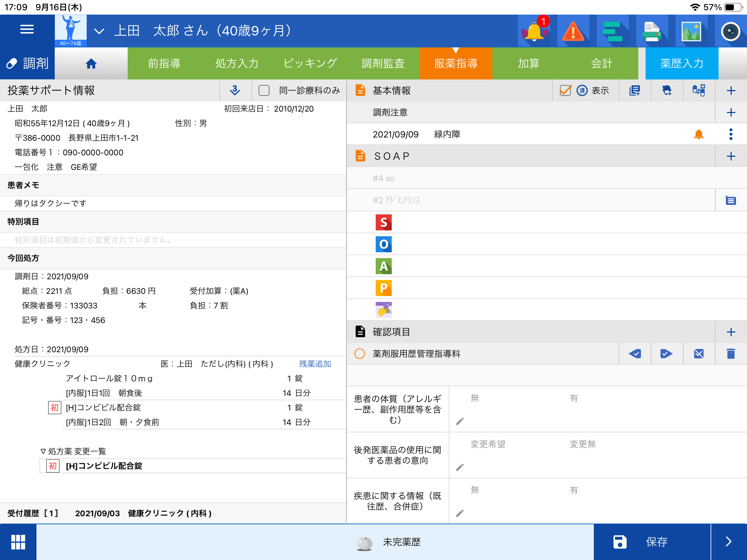Switch to the 調剤監査 tab
Screen dimensions: 747x560
383,63
